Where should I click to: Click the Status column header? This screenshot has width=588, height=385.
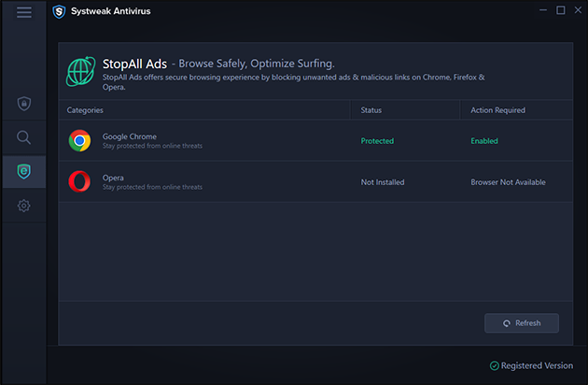pyautogui.click(x=371, y=110)
